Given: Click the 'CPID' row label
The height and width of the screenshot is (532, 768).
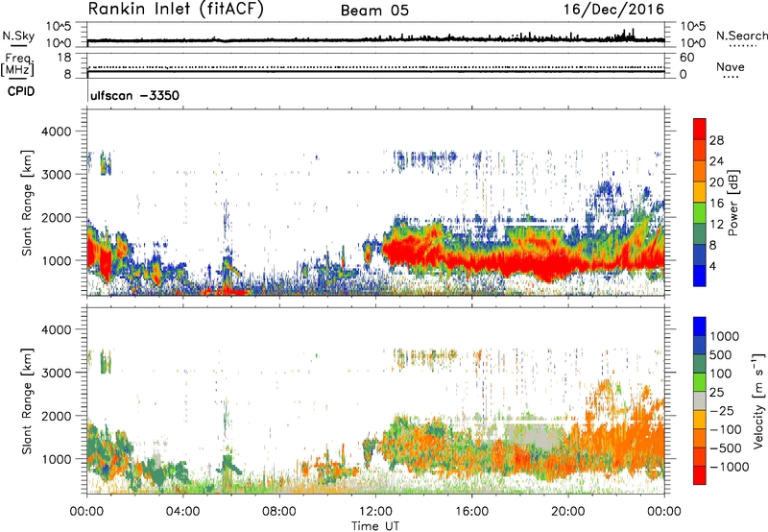Looking at the screenshot, I should (21, 91).
